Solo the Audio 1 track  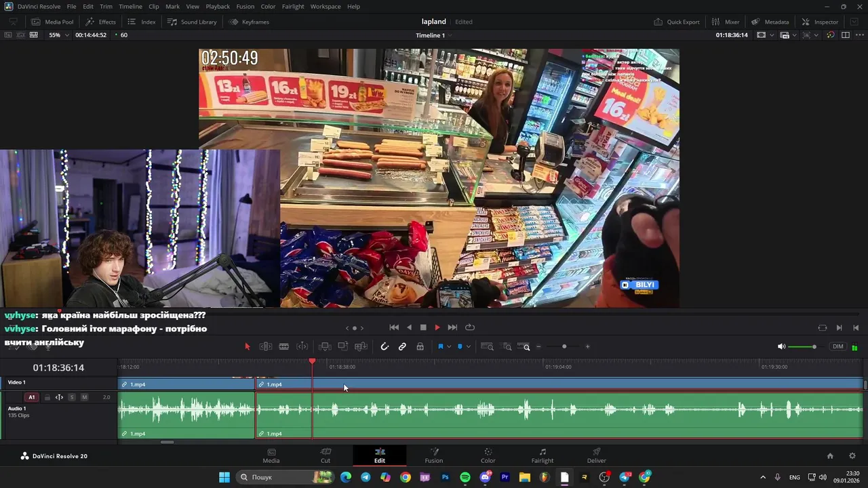72,397
